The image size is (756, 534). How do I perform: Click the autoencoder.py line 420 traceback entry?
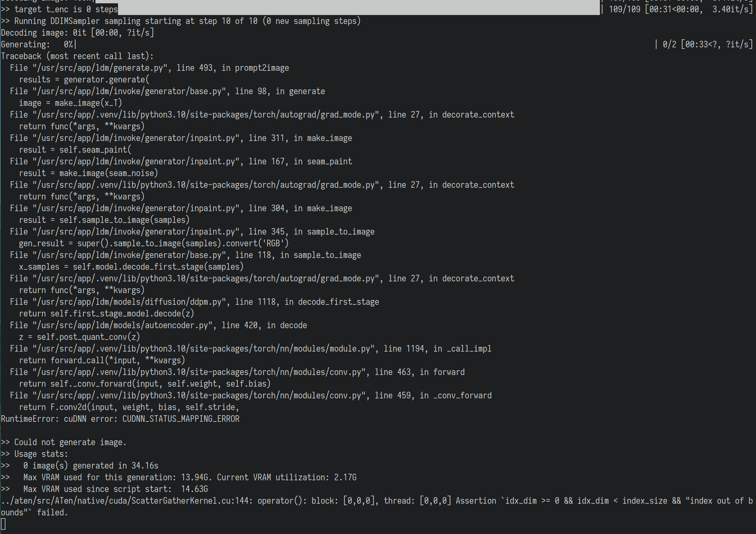click(x=159, y=325)
